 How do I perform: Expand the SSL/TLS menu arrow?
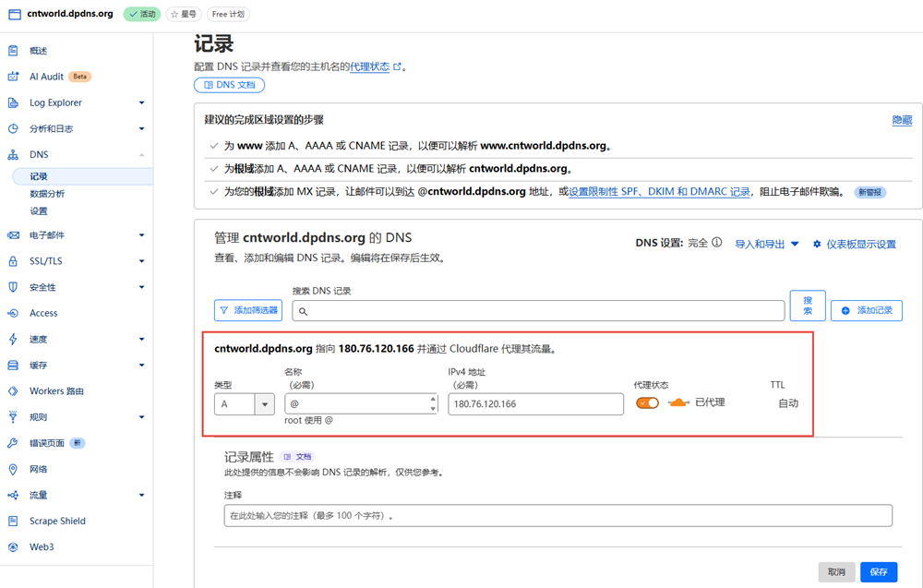[x=141, y=261]
